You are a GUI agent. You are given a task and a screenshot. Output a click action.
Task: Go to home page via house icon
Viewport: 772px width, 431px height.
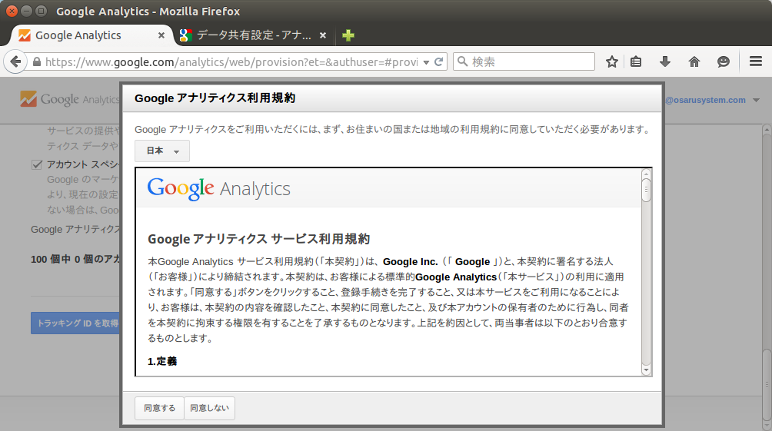point(694,62)
